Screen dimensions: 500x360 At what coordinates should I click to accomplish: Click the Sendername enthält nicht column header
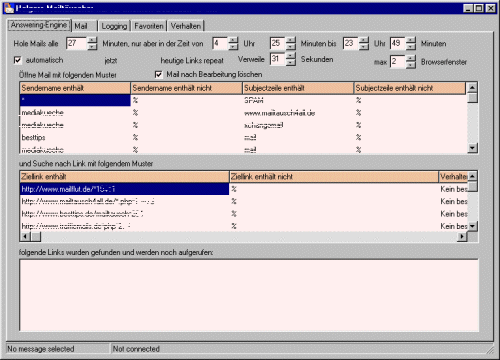pos(186,88)
